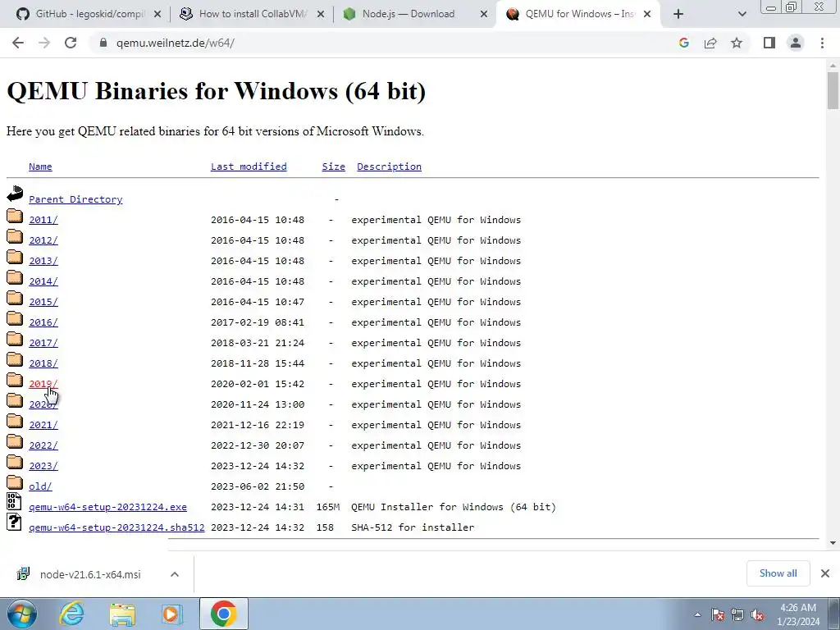Open the Windows Start menu
The width and height of the screenshot is (840, 630).
(21, 614)
